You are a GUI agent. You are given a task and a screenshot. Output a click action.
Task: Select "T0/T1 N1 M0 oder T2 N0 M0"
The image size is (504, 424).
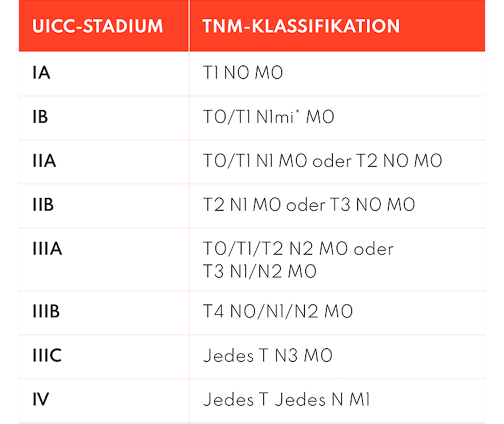322,161
